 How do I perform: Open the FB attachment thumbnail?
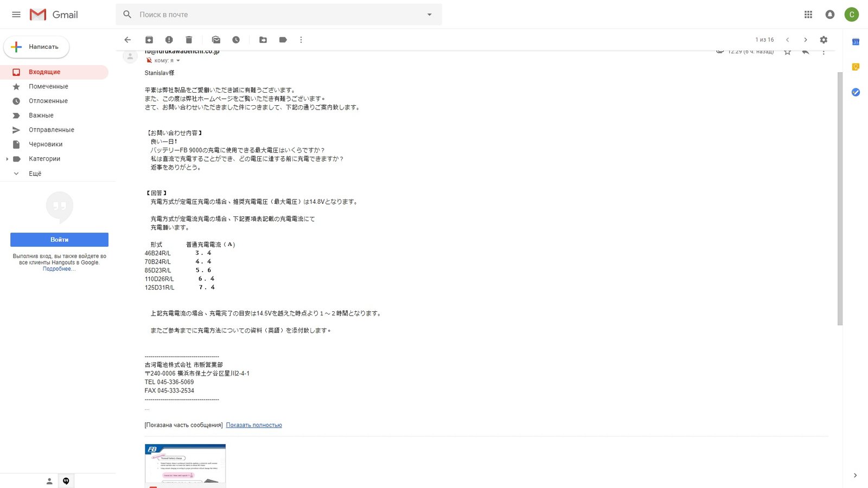185,465
